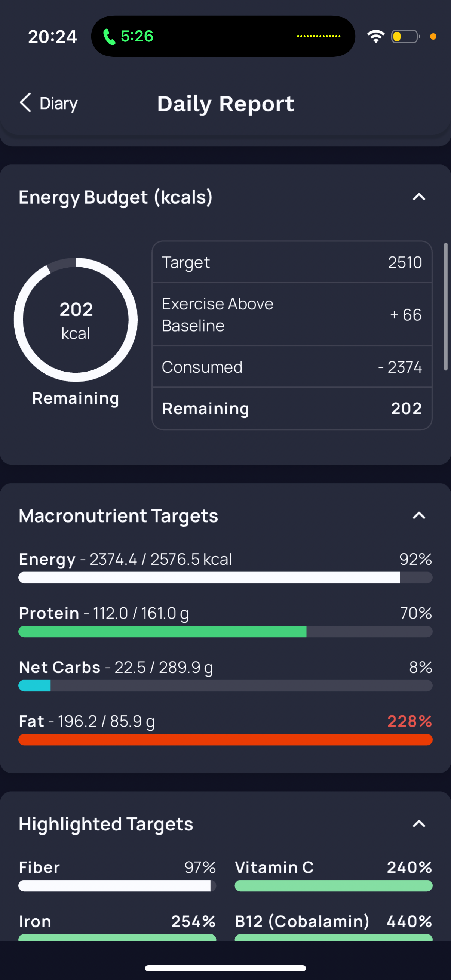Tap the orange microphone indicator dot
This screenshot has height=980, width=451.
tap(433, 37)
